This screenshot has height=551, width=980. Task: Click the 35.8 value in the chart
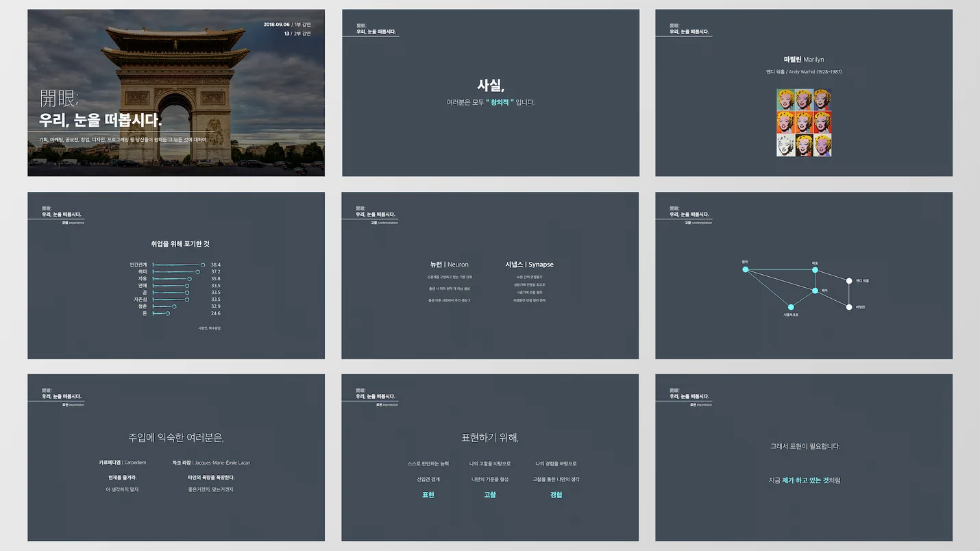click(x=216, y=279)
